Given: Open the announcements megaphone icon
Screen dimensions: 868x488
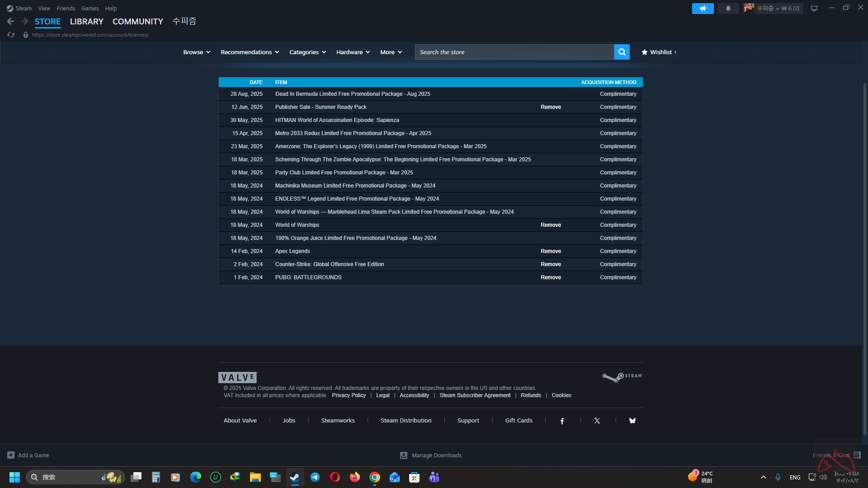Looking at the screenshot, I should tap(703, 9).
